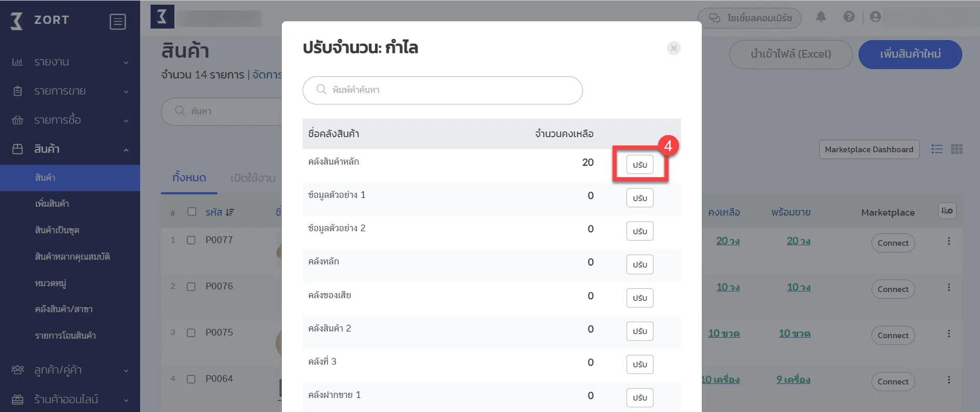Viewport: 980px width, 412px height.
Task: Tick the checkbox for product P0076
Action: pos(191,286)
